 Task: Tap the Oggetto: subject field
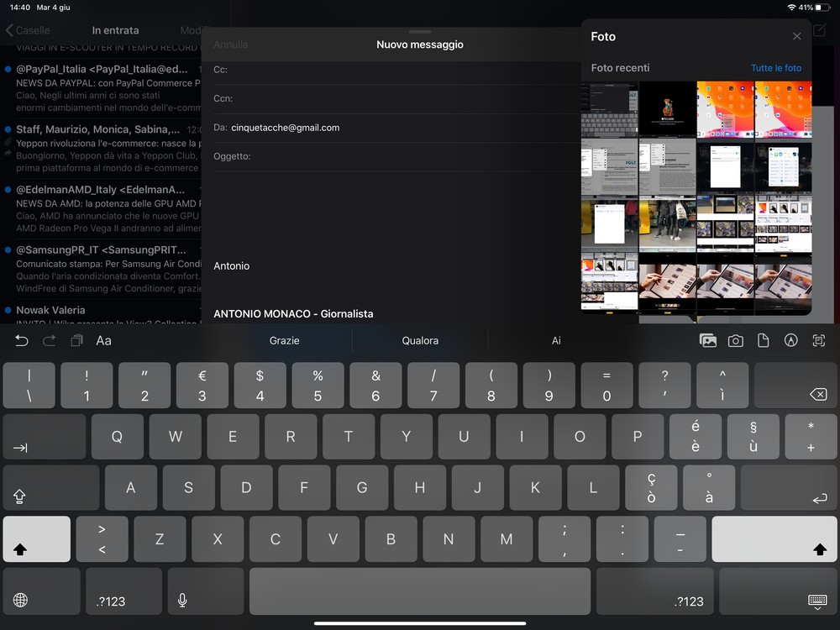[397, 156]
